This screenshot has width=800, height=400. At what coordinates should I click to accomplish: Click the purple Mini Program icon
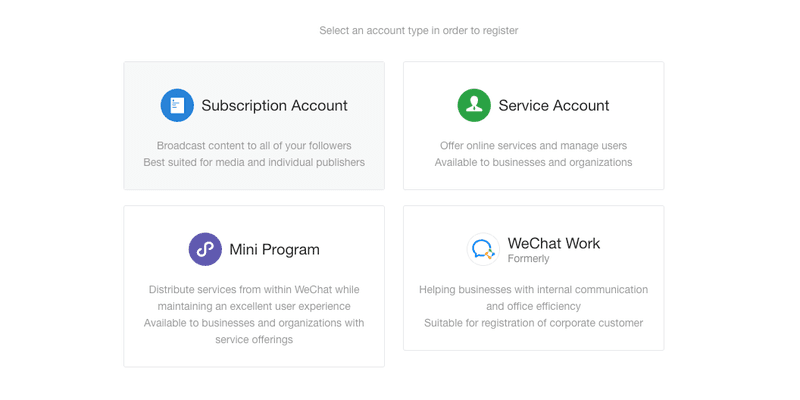205,249
